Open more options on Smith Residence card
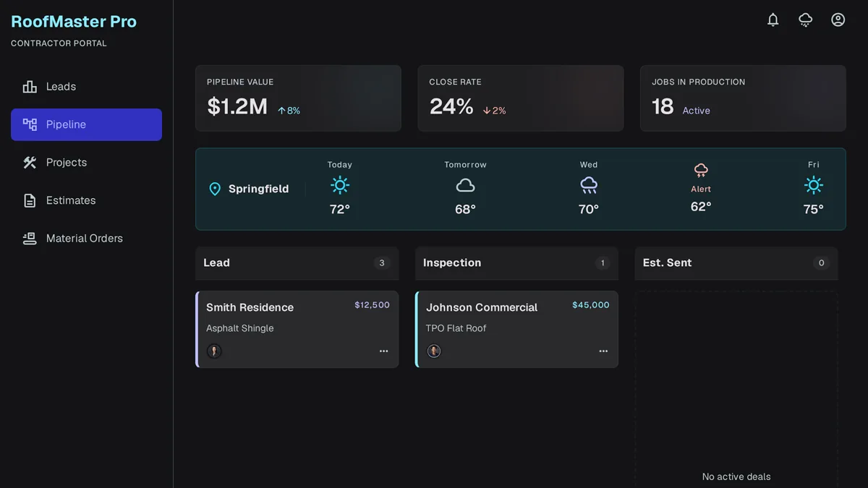Viewport: 868px width, 488px height. click(384, 351)
